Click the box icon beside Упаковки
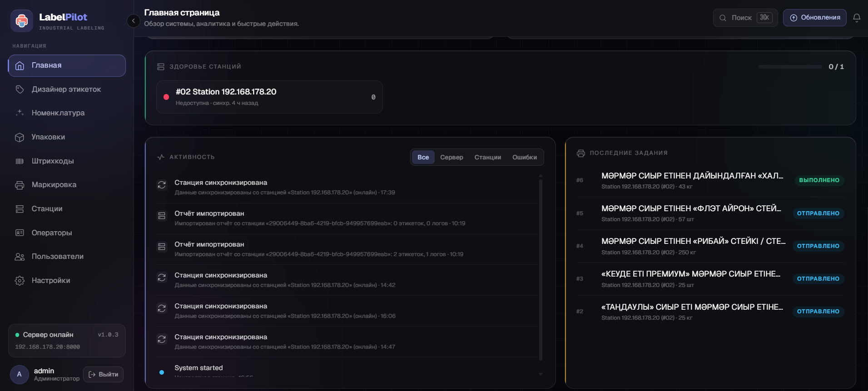Image resolution: width=868 pixels, height=391 pixels. coord(20,137)
